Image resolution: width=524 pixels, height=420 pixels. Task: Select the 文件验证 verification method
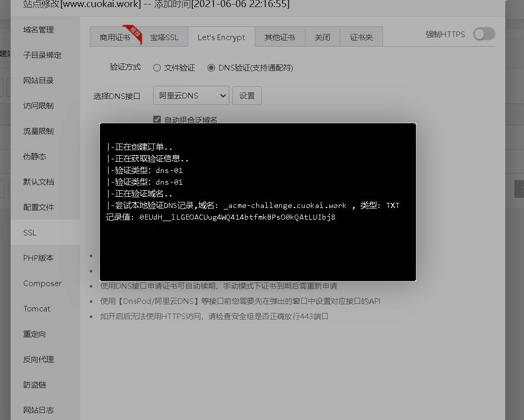tap(157, 67)
